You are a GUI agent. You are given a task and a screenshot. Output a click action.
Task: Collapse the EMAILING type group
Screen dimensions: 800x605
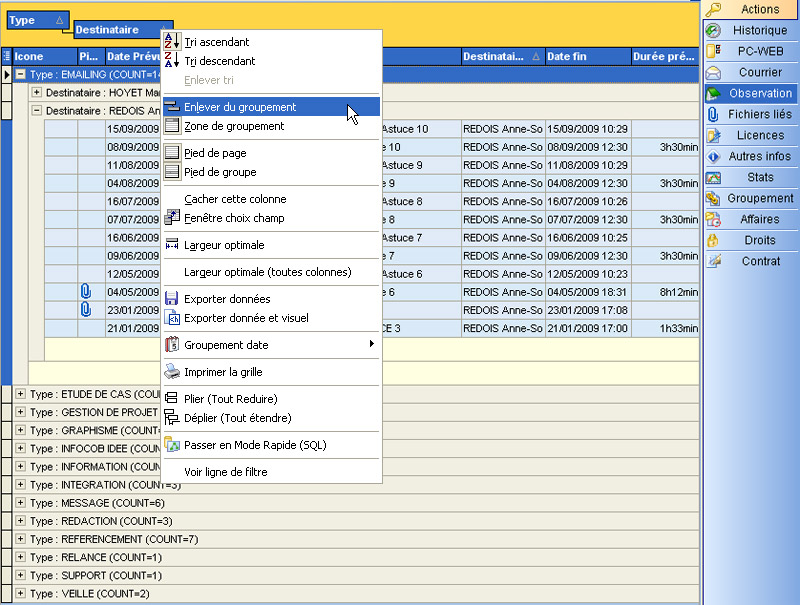[x=21, y=75]
